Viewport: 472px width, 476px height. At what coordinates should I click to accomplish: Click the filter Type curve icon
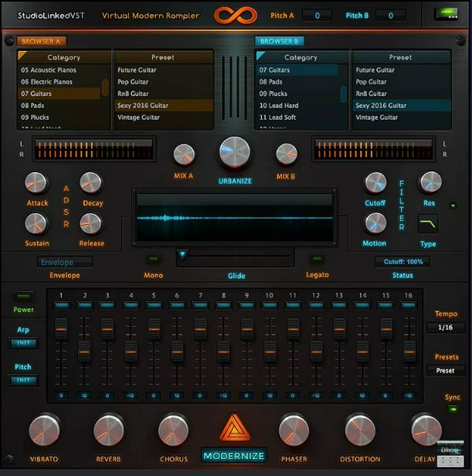click(428, 224)
